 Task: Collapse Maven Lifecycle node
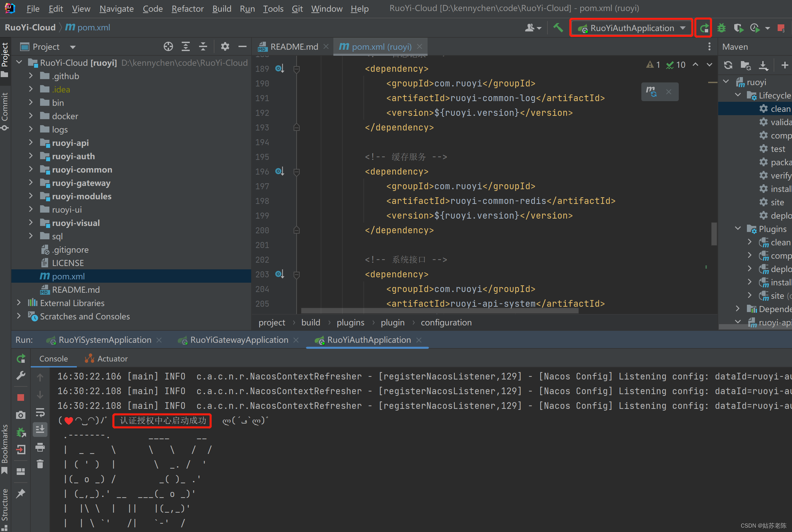pyautogui.click(x=738, y=95)
